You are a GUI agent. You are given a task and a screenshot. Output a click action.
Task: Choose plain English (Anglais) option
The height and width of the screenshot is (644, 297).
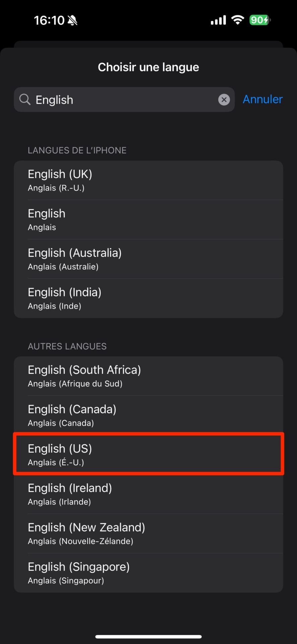click(x=148, y=219)
